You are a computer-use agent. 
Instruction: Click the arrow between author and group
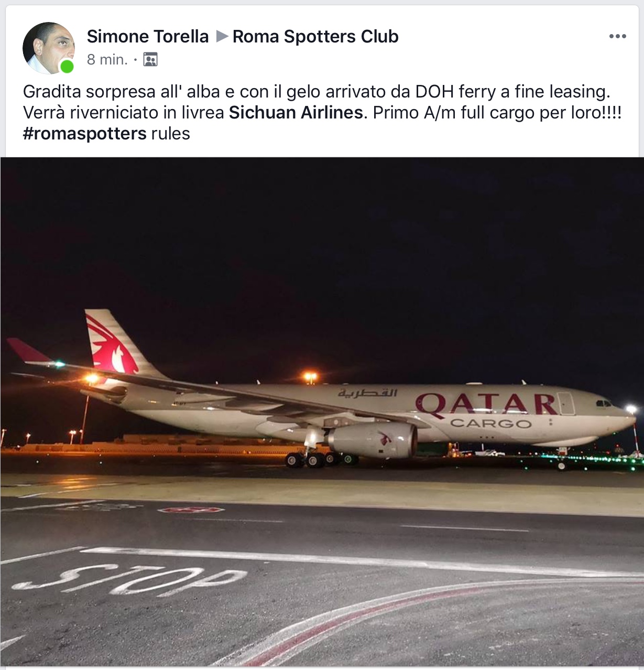[x=222, y=36]
